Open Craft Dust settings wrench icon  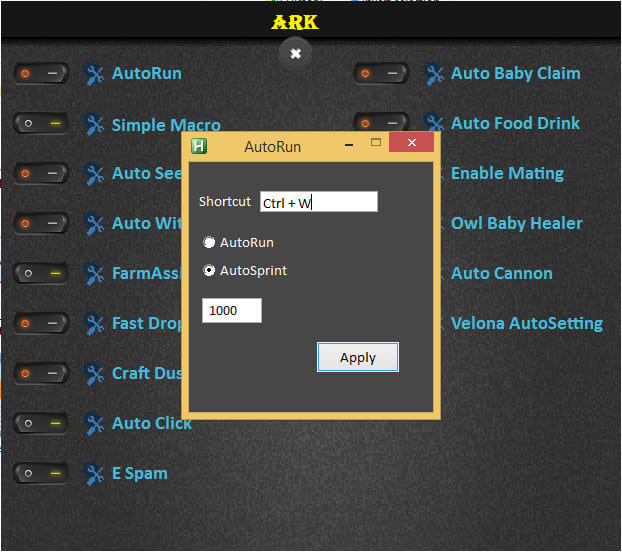pos(94,374)
